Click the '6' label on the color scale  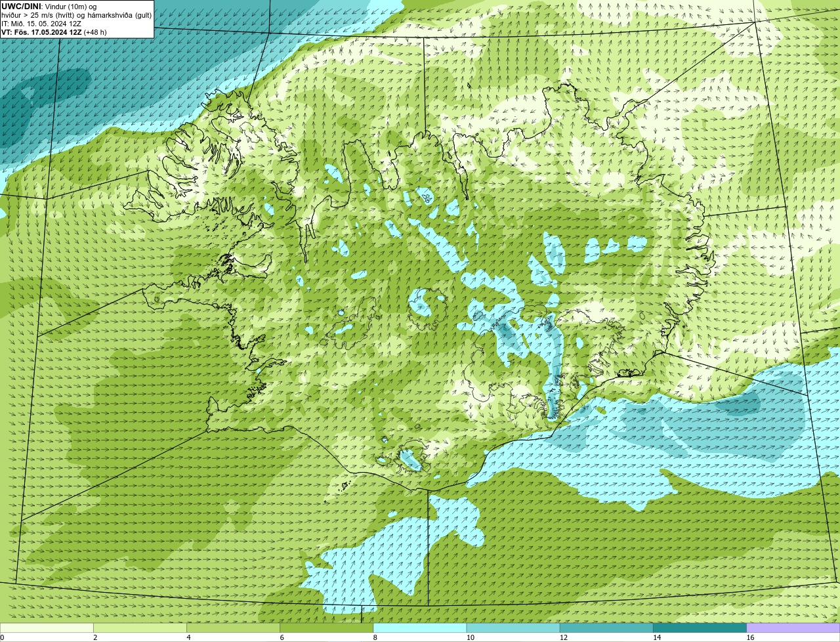coord(282,637)
